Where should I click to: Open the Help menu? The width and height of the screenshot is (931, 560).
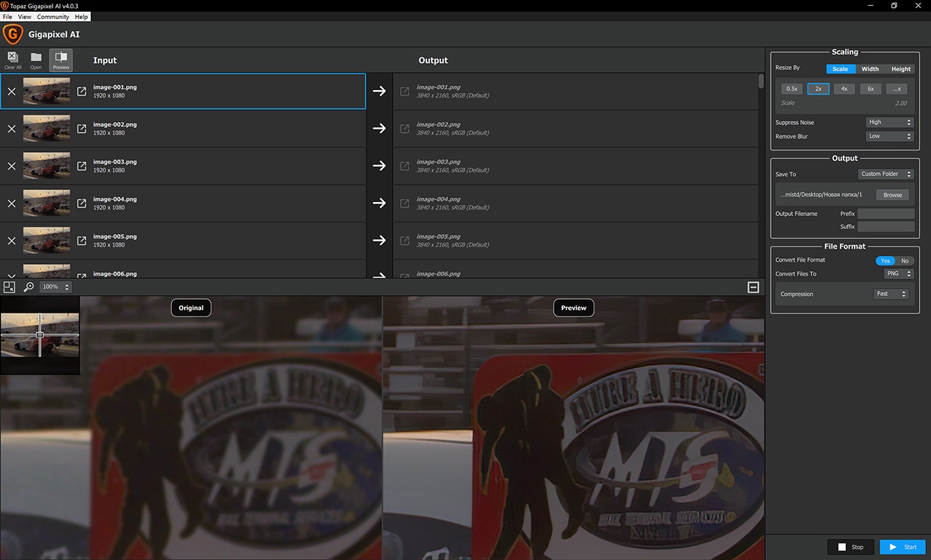81,17
